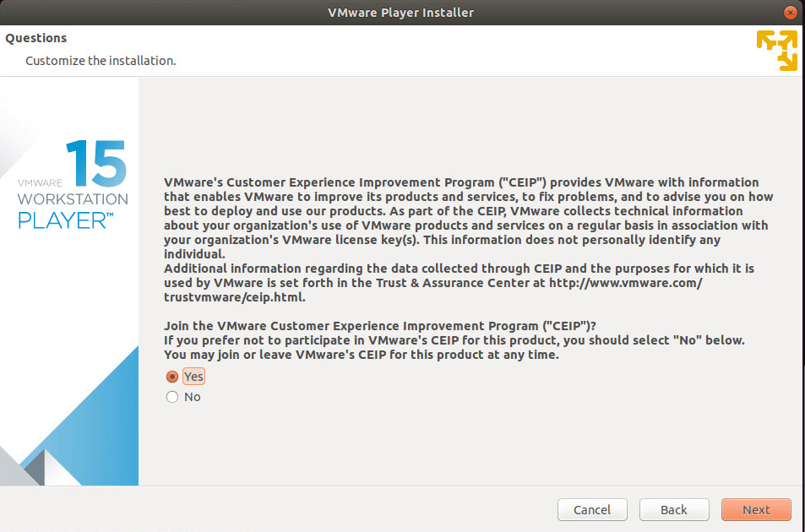
Task: Click the Back button
Action: (673, 510)
